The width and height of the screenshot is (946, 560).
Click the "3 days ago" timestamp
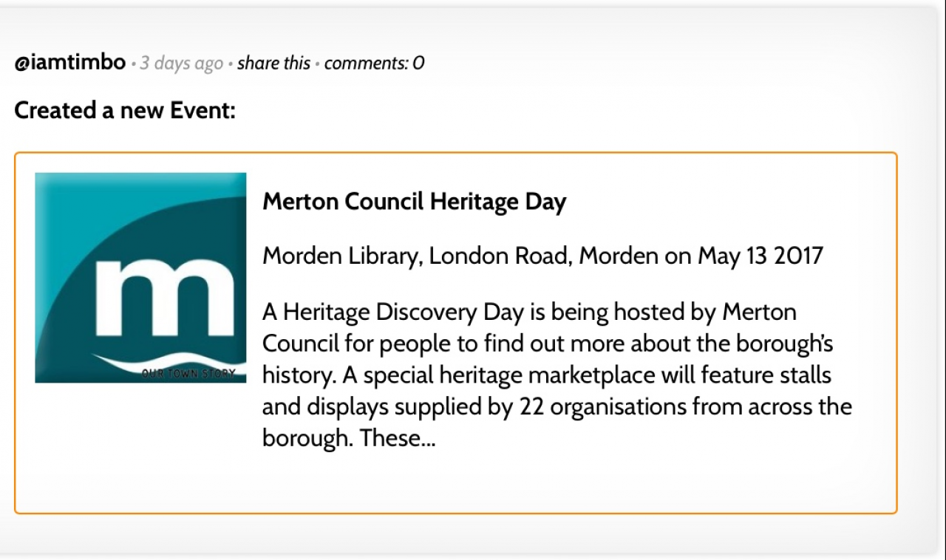click(181, 64)
